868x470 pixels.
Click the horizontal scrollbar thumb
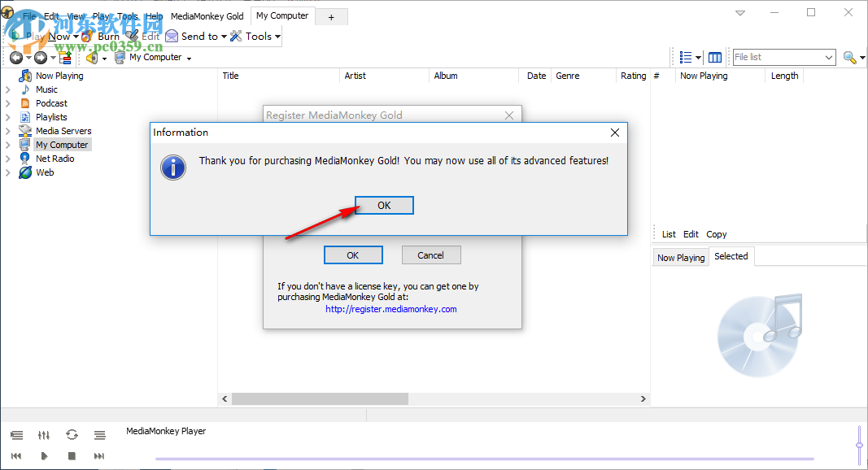(320, 398)
